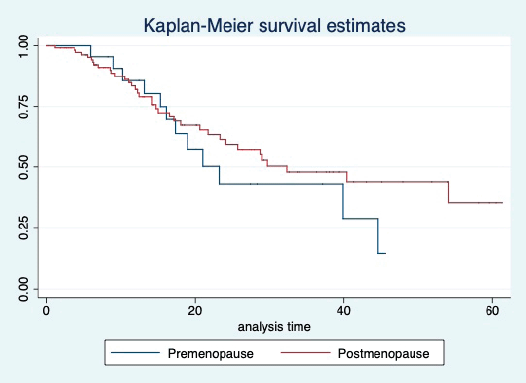Click the 0.00 y-axis tick label

[24, 289]
